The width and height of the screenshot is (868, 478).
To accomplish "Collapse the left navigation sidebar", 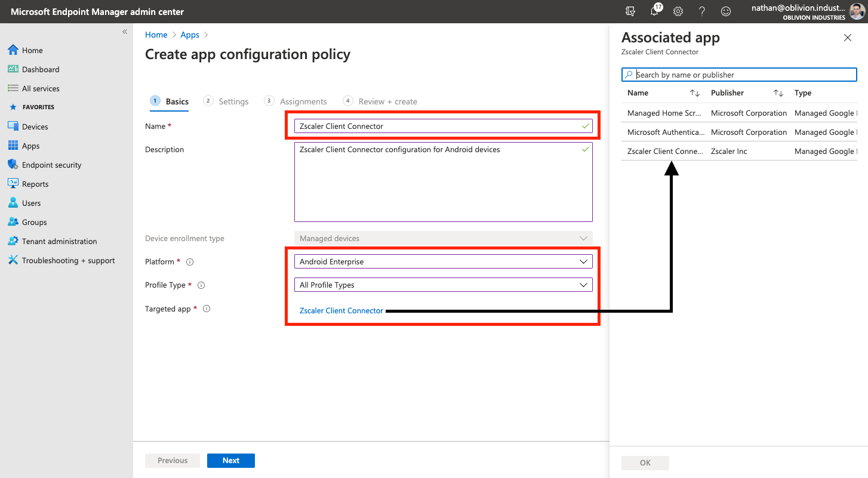I will pos(125,32).
